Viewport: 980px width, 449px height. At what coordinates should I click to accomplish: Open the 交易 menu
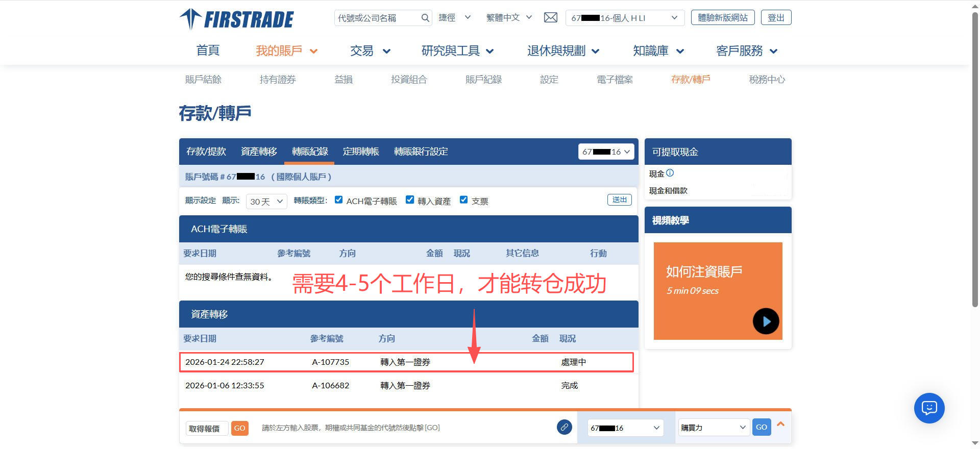click(370, 51)
